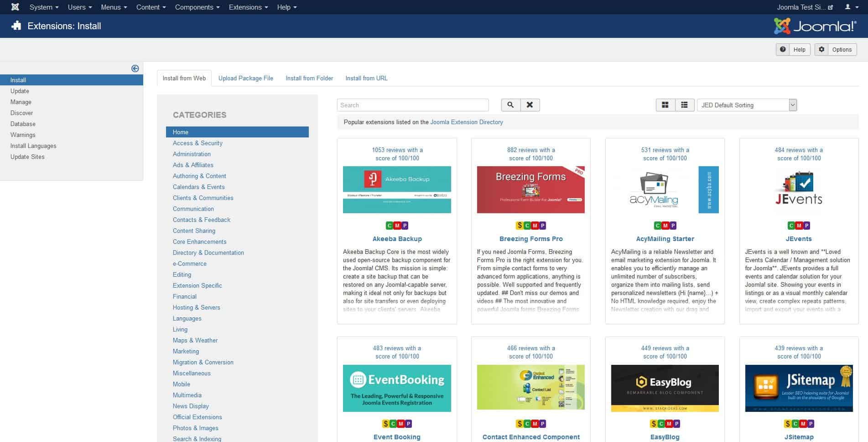Switch to Install from URL tab
Viewport: 868px width, 442px height.
pyautogui.click(x=366, y=78)
